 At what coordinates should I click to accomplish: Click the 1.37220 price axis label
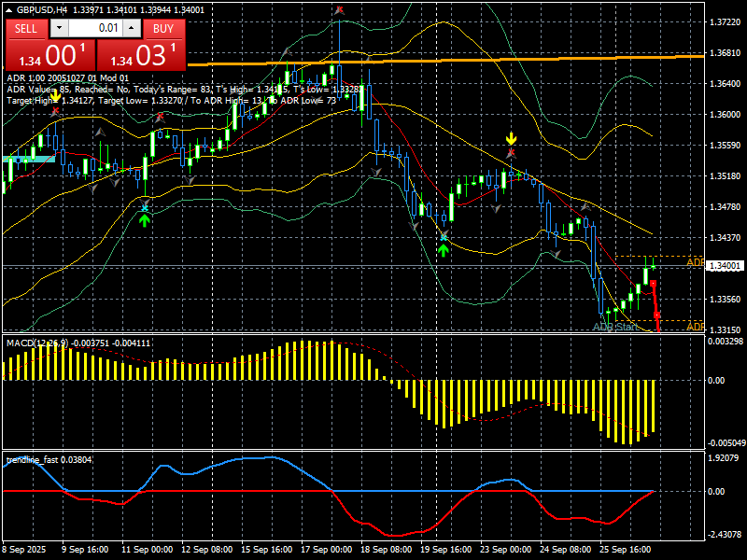point(726,21)
